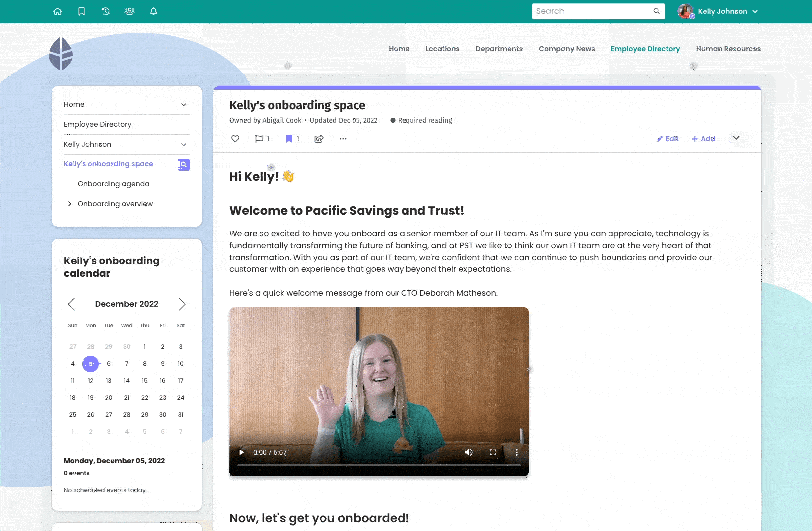Click the search magnifier icon

[x=656, y=11]
